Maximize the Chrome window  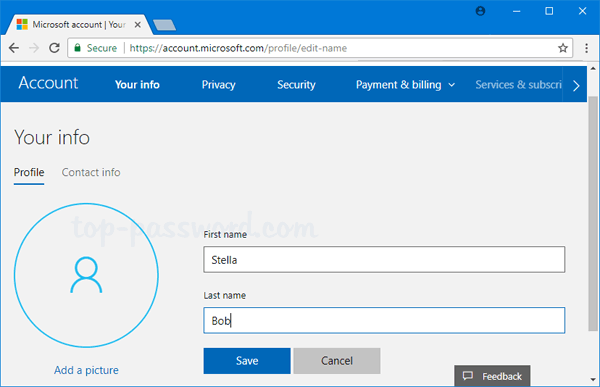click(549, 11)
